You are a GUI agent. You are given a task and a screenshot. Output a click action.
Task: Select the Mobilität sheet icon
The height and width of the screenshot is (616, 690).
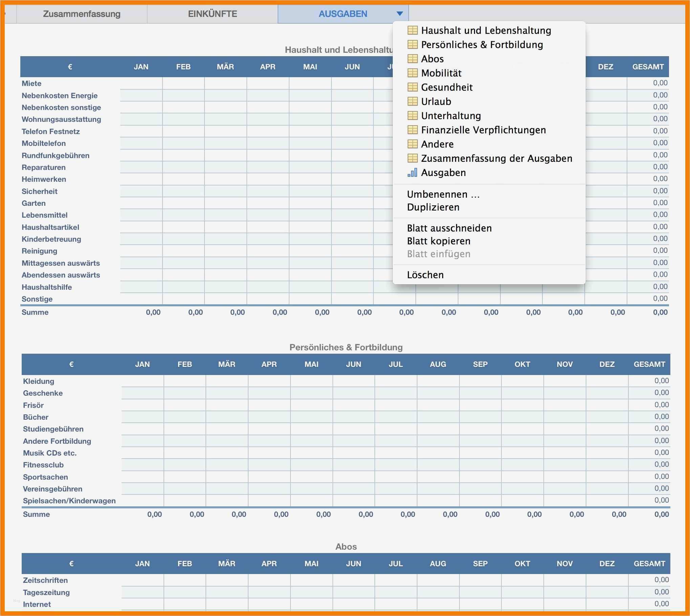(412, 73)
